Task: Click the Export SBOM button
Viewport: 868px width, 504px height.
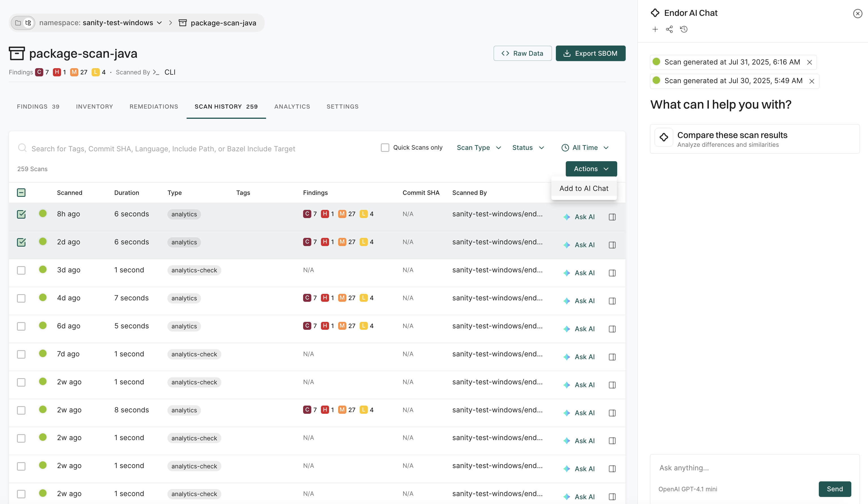Action: 590,53
